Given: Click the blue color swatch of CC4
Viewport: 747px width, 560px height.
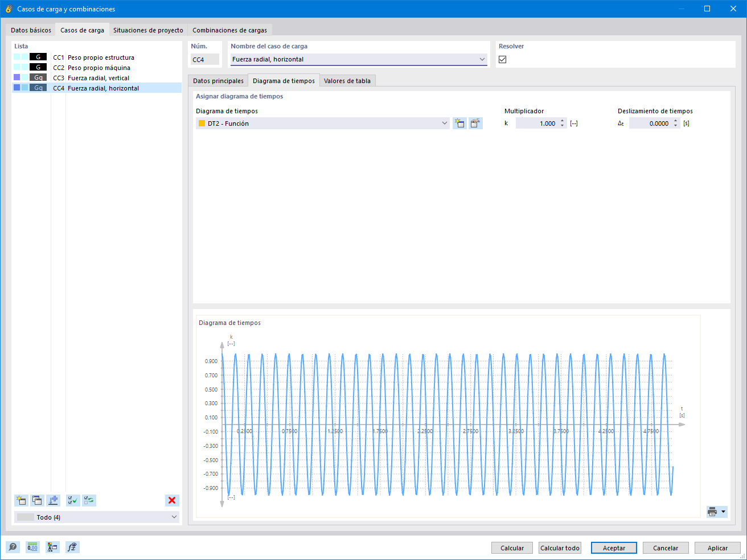Looking at the screenshot, I should (x=17, y=88).
